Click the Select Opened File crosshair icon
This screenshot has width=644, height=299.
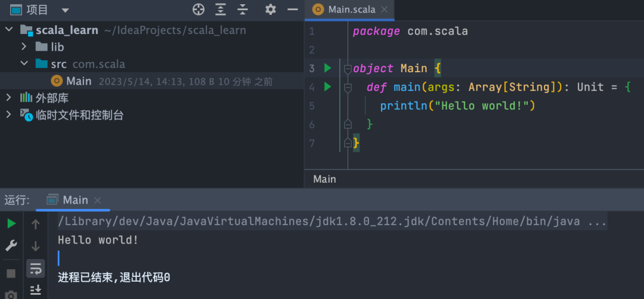tap(199, 10)
